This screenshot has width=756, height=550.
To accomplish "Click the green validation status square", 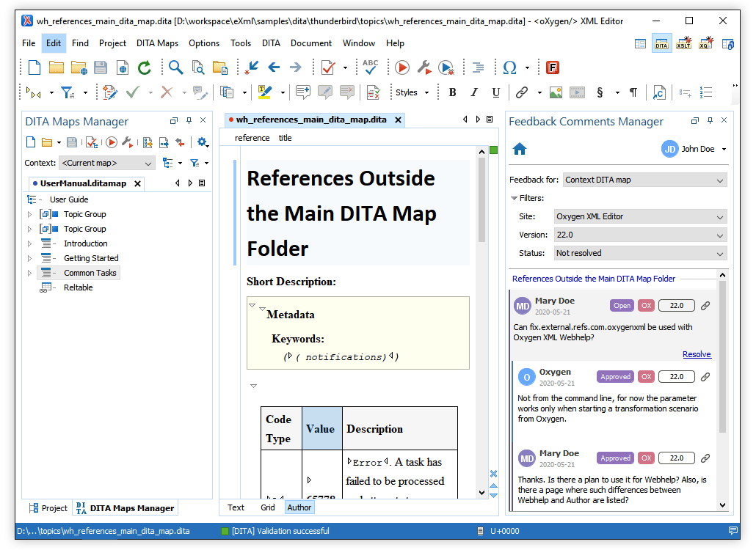I will pos(494,150).
